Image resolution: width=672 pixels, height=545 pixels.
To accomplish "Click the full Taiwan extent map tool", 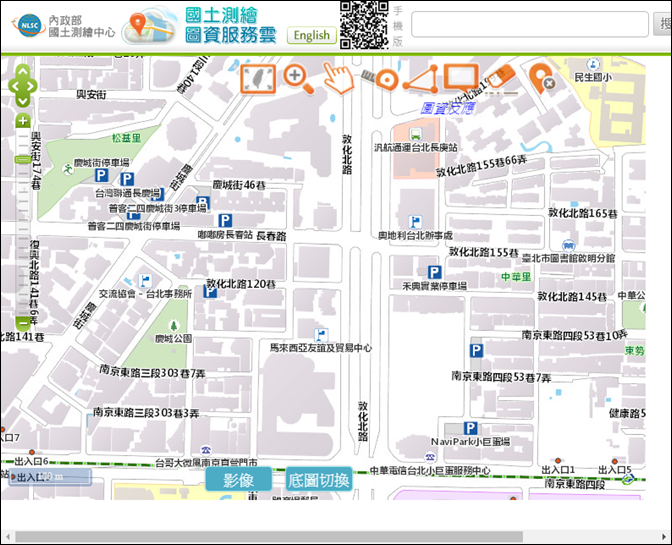I will point(258,79).
